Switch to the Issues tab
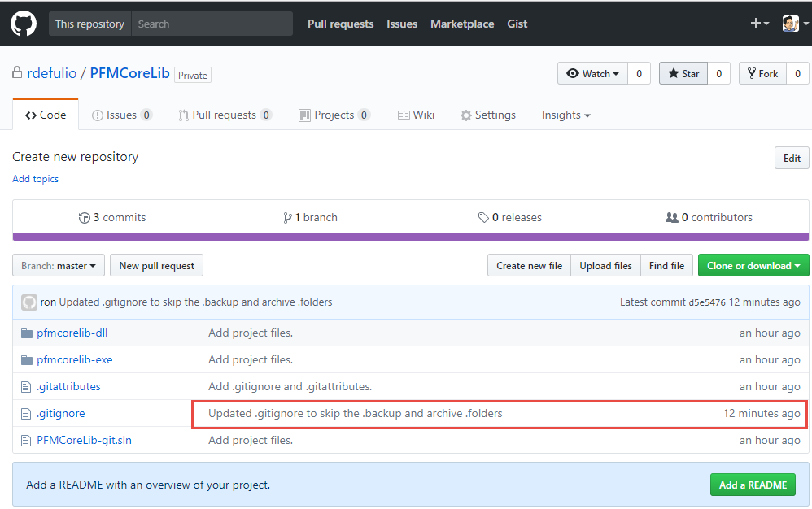This screenshot has height=509, width=812. point(122,115)
